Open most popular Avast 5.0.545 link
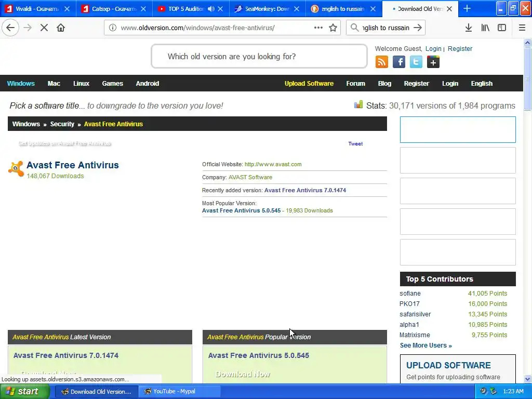This screenshot has height=399, width=532. pos(241,211)
